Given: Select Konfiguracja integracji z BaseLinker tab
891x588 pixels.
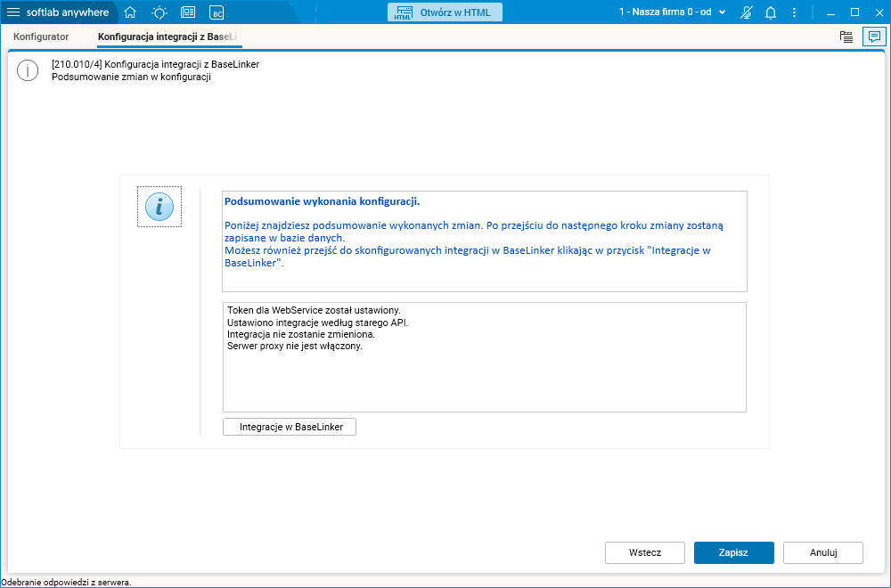Looking at the screenshot, I should pos(168,37).
